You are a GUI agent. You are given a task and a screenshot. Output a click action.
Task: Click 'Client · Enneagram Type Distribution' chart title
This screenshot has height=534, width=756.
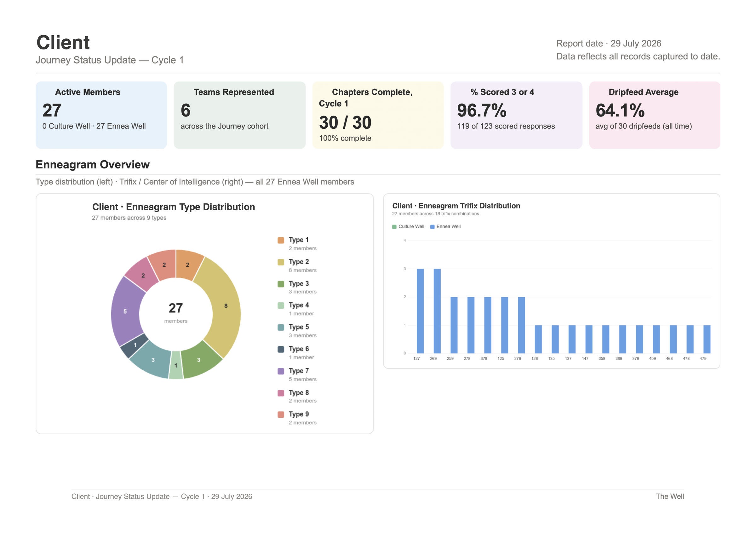pyautogui.click(x=174, y=207)
